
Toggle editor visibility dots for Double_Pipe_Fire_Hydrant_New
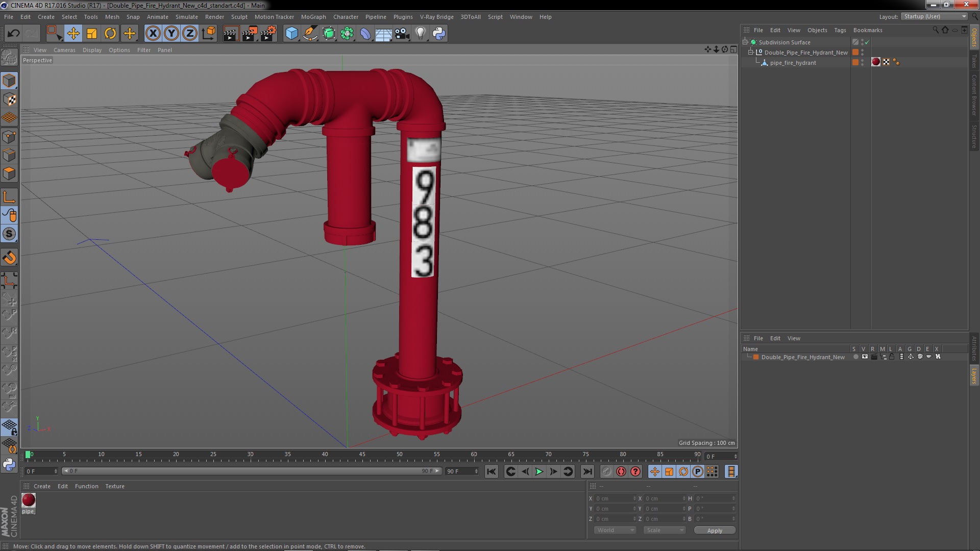tap(862, 52)
